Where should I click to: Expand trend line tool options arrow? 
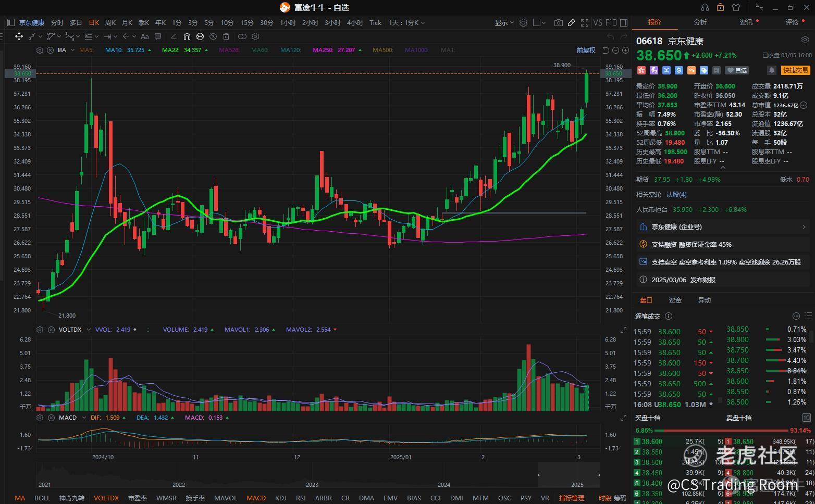tap(41, 36)
